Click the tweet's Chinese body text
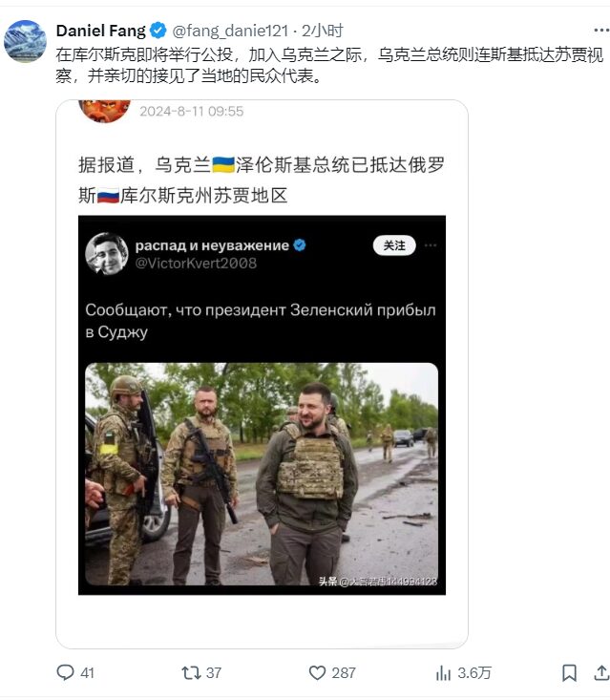The image size is (610, 700). tap(329, 65)
